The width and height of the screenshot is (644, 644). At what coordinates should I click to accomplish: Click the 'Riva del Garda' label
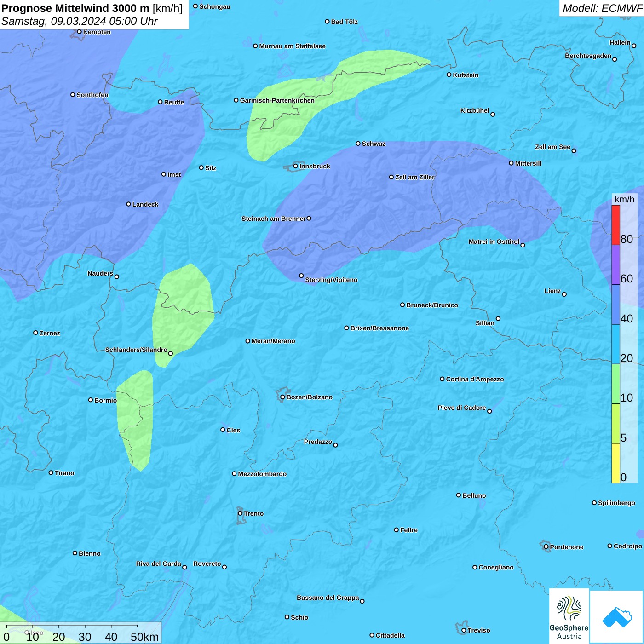158,563
